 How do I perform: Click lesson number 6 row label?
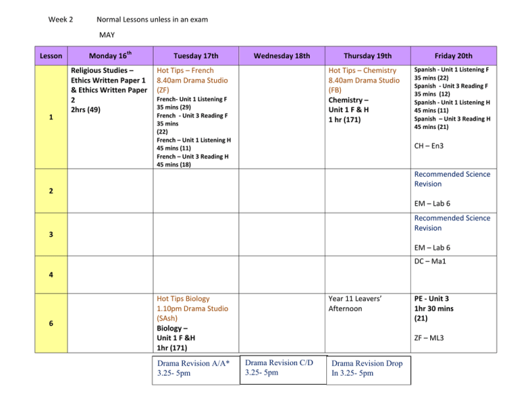pos(51,323)
